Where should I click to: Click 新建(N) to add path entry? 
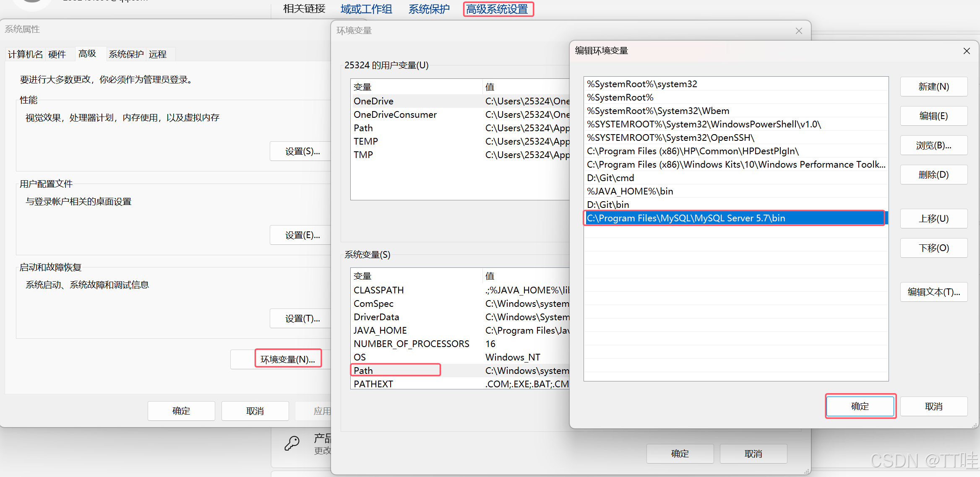(933, 87)
